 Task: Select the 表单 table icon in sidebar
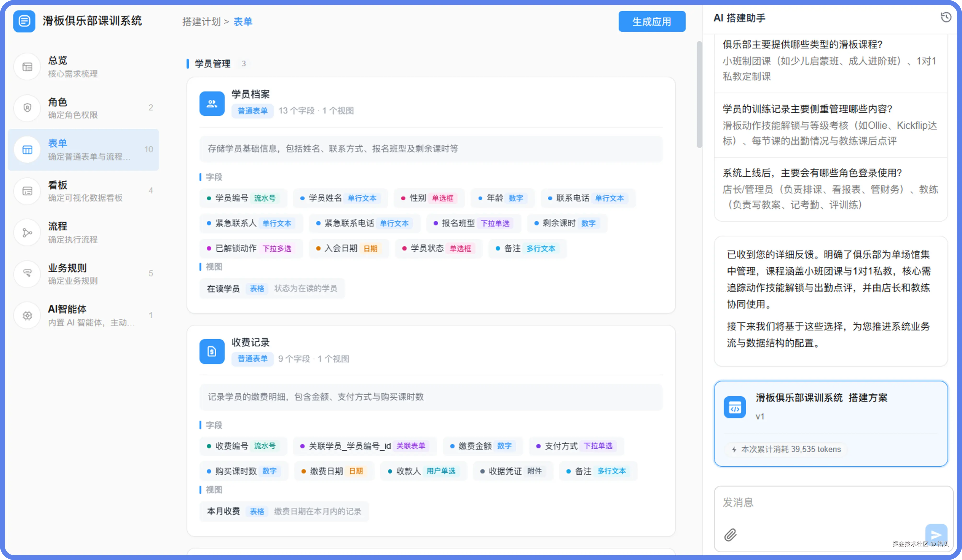click(27, 149)
